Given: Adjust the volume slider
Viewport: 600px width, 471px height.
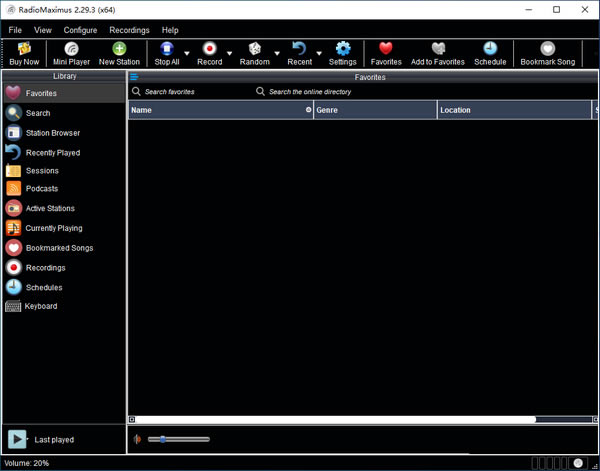Looking at the screenshot, I should coord(162,439).
